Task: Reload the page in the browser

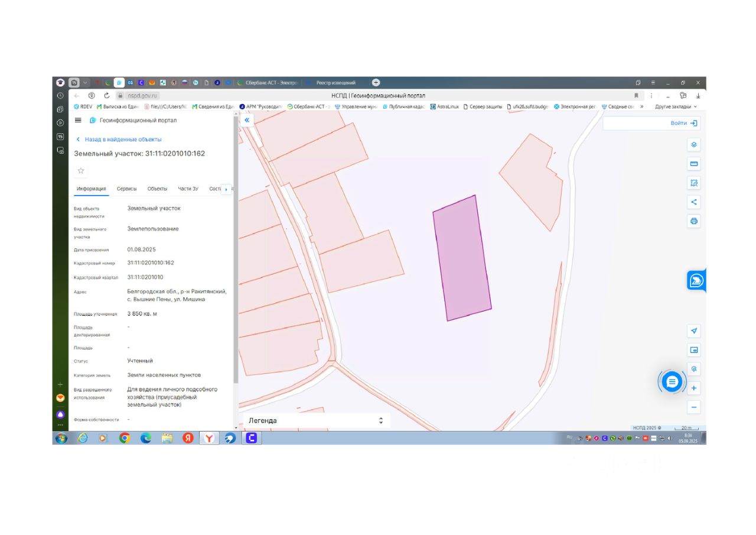Action: pos(107,95)
